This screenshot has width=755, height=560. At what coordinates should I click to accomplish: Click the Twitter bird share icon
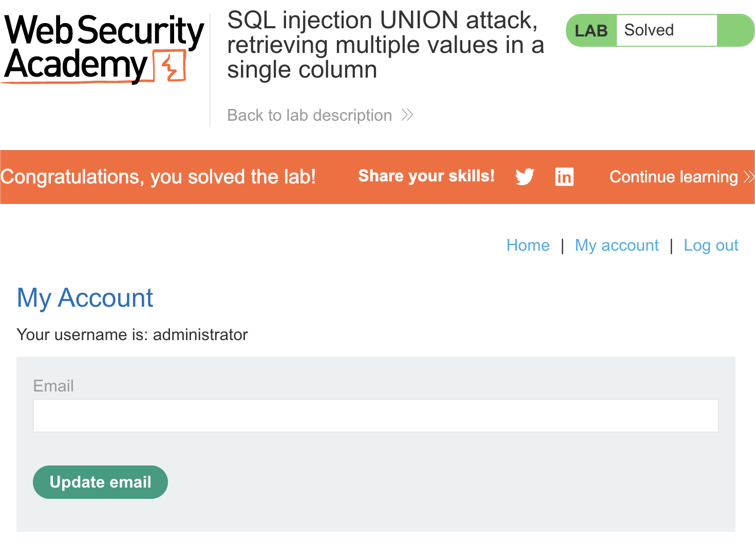tap(525, 177)
